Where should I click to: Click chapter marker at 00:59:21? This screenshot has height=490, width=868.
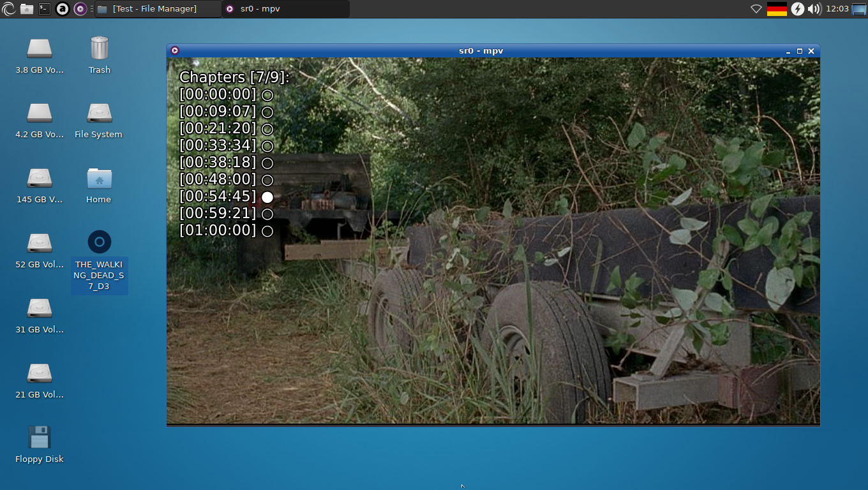click(267, 214)
